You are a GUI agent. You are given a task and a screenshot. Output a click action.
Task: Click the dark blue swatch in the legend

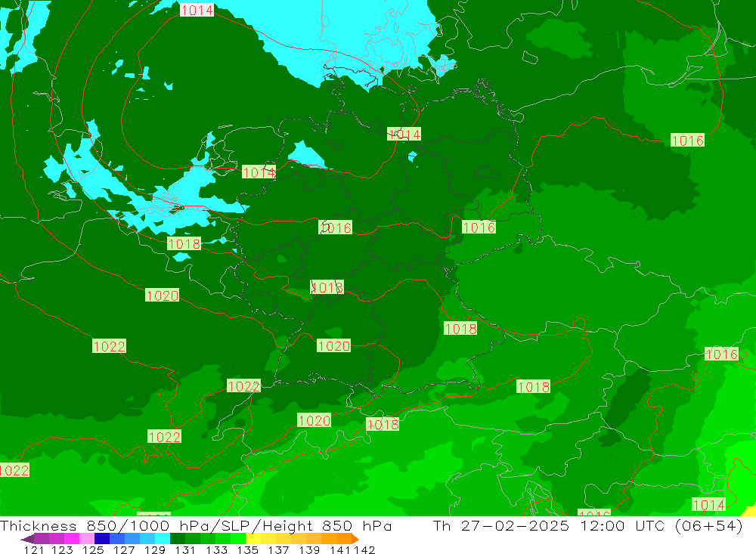[x=102, y=539]
